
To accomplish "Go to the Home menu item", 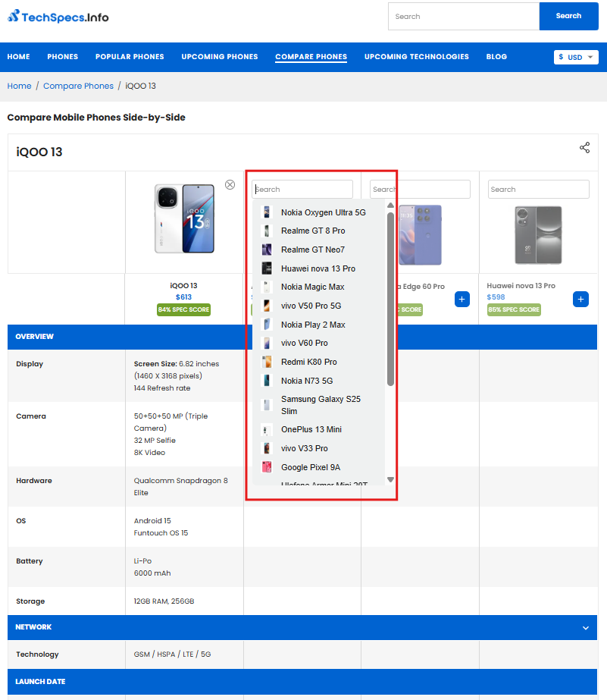I will click(18, 57).
